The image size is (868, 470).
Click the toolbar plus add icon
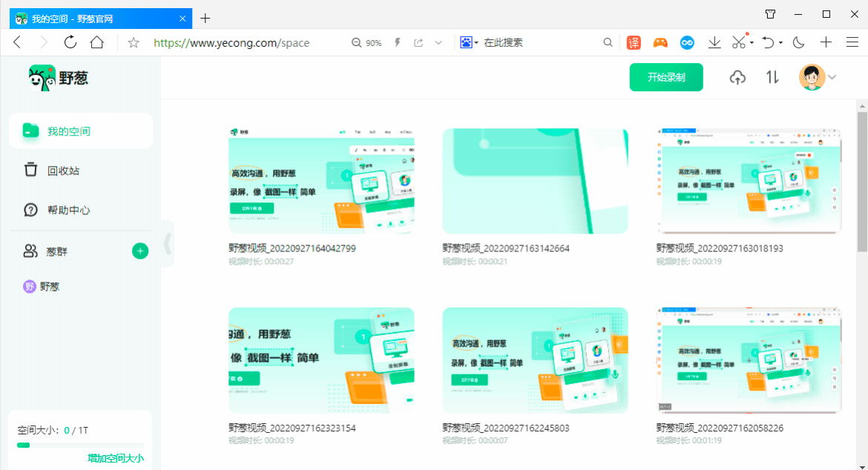coord(826,42)
